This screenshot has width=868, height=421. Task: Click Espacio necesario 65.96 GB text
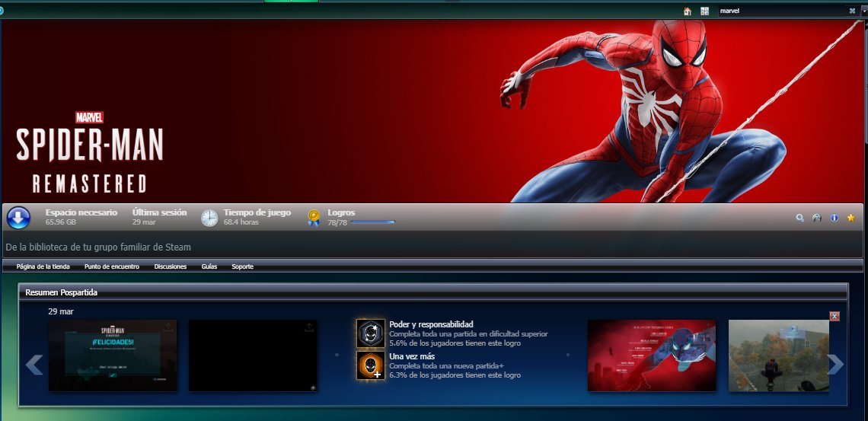coord(81,217)
